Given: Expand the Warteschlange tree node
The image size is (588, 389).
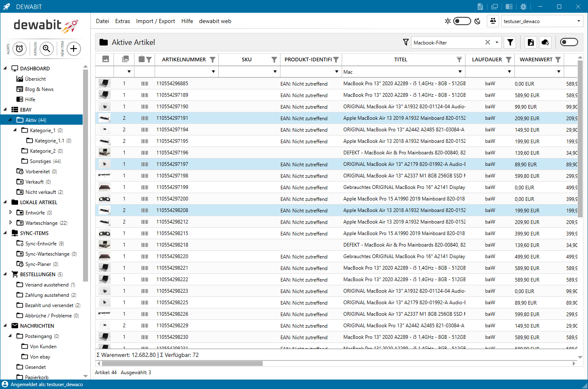Looking at the screenshot, I should point(11,223).
